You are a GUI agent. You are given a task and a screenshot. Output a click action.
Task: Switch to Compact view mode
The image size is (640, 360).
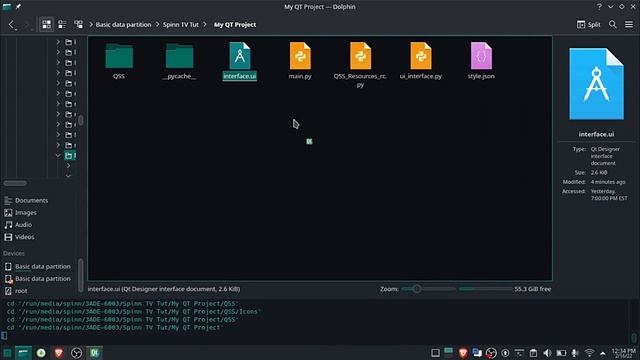click(62, 24)
